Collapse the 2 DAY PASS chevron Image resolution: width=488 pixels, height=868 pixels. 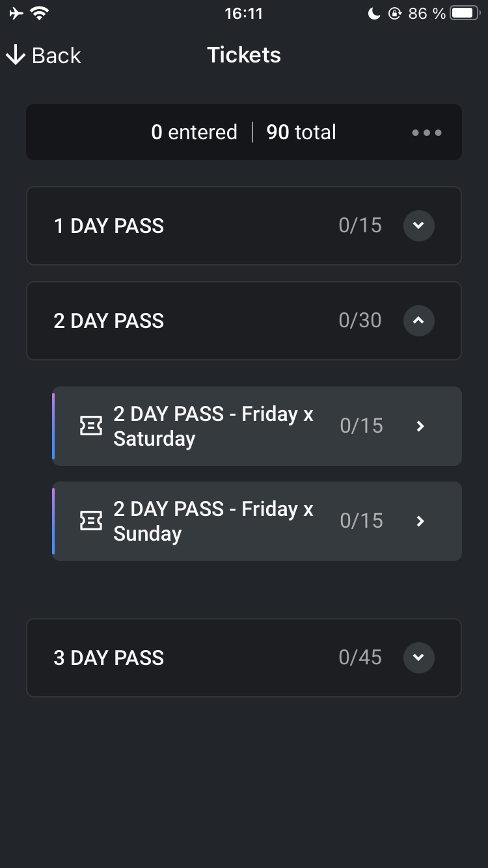(x=419, y=321)
